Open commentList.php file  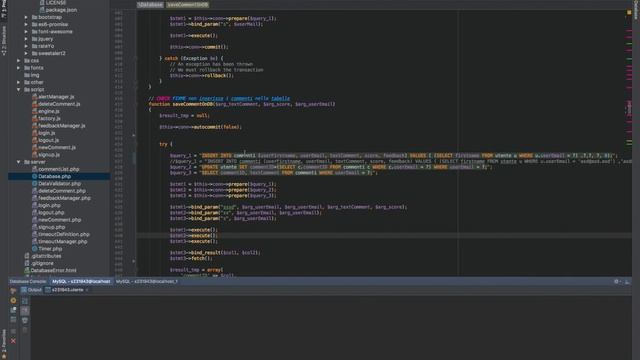coord(56,169)
